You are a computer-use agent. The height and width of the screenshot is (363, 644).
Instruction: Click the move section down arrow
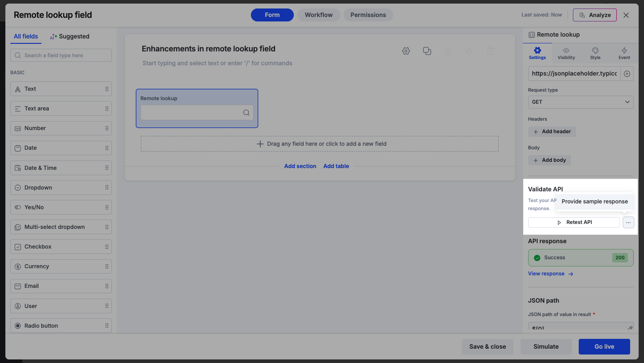pyautogui.click(x=469, y=51)
